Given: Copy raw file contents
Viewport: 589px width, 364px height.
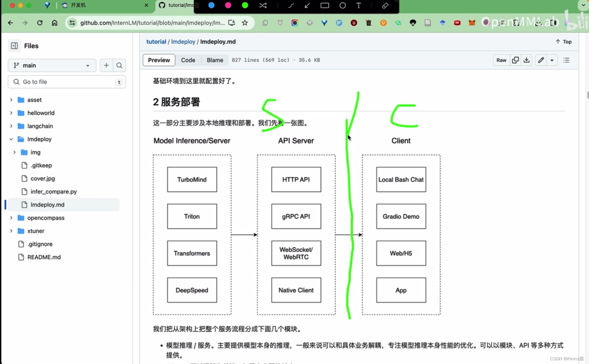Looking at the screenshot, I should [516, 60].
